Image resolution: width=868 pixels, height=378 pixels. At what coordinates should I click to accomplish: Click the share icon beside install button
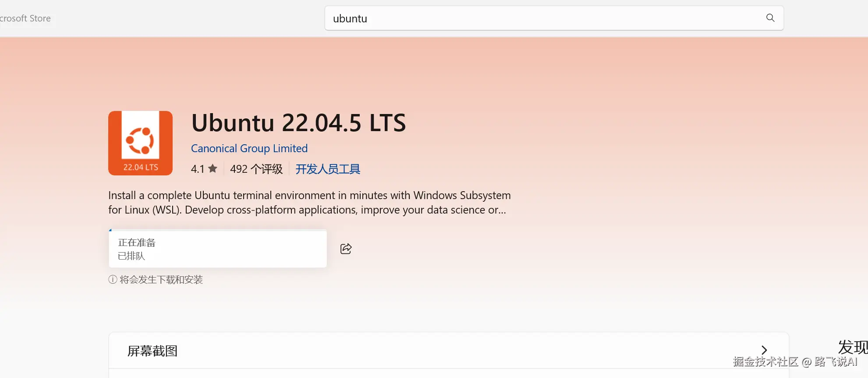pyautogui.click(x=346, y=249)
